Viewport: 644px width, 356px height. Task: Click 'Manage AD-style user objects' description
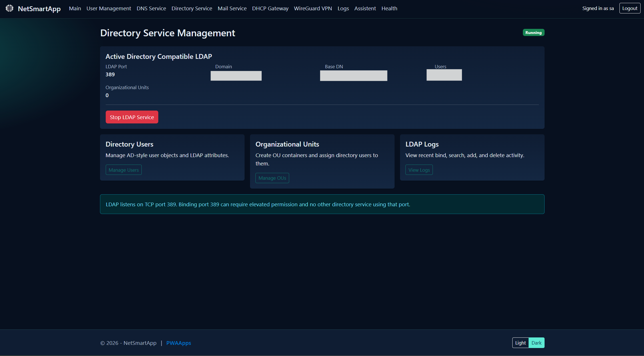point(167,155)
